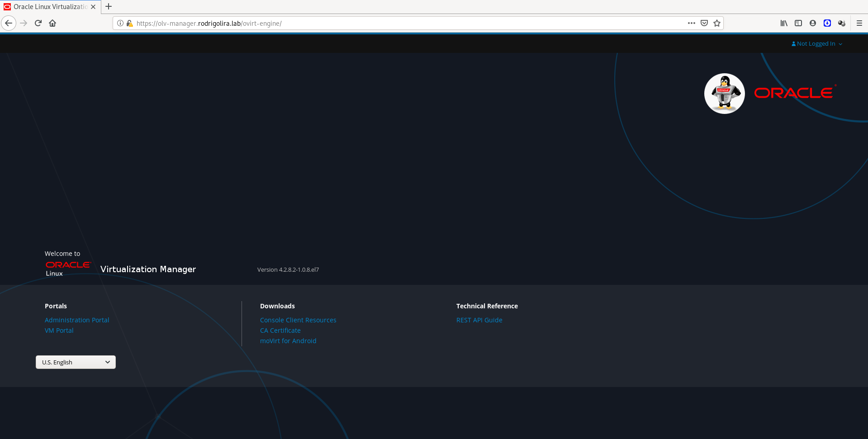The height and width of the screenshot is (439, 868).
Task: Toggle the browser sidebar view
Action: pos(798,23)
